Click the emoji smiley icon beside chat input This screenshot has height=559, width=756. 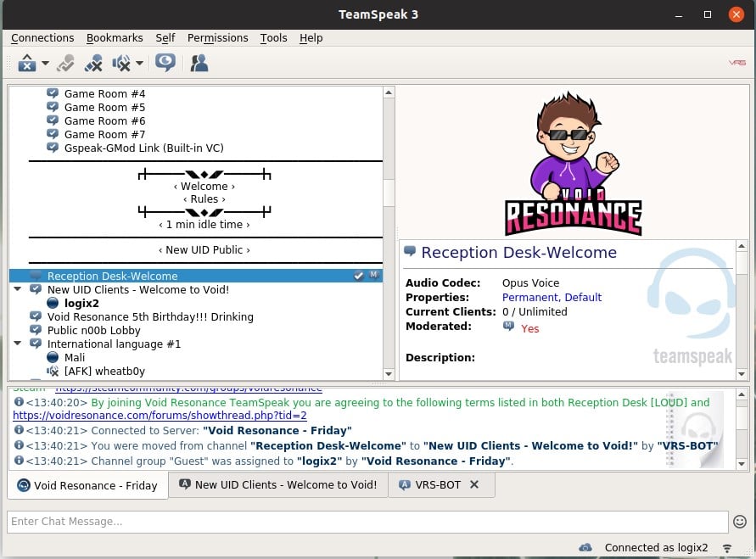point(740,522)
